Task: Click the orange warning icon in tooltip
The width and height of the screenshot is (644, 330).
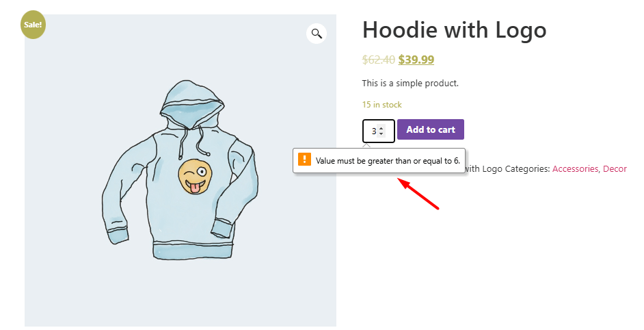Action: 304,160
